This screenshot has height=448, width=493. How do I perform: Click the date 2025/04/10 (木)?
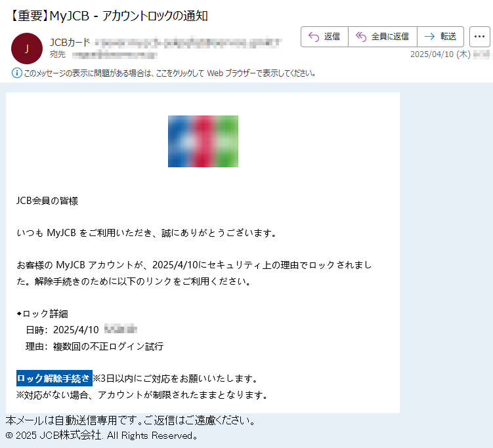(440, 54)
